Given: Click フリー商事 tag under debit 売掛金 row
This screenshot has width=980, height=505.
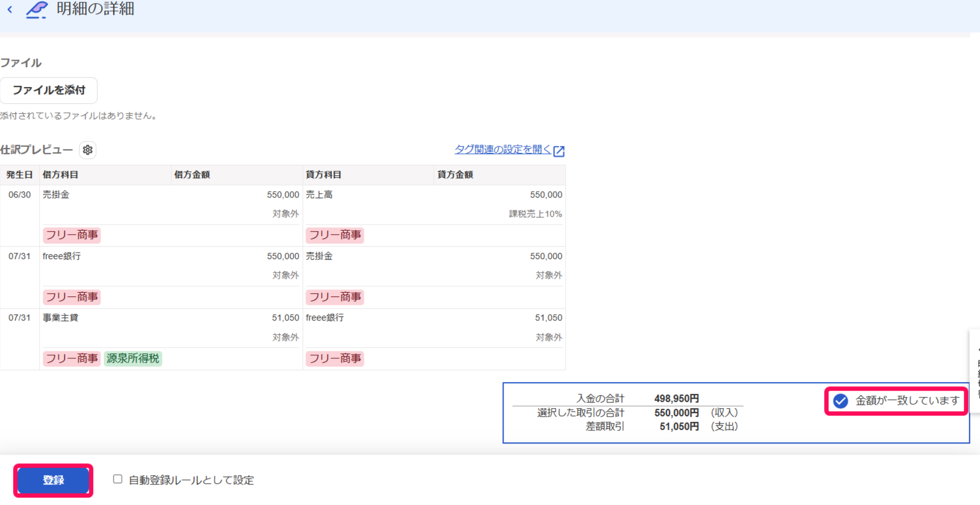Looking at the screenshot, I should [72, 235].
